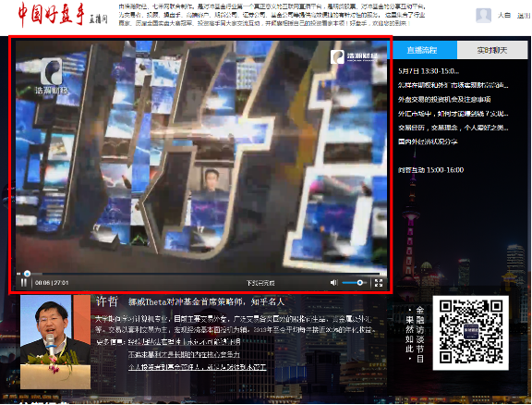The image size is (532, 405).
Task: Select the 直播流程 tab
Action: point(422,50)
